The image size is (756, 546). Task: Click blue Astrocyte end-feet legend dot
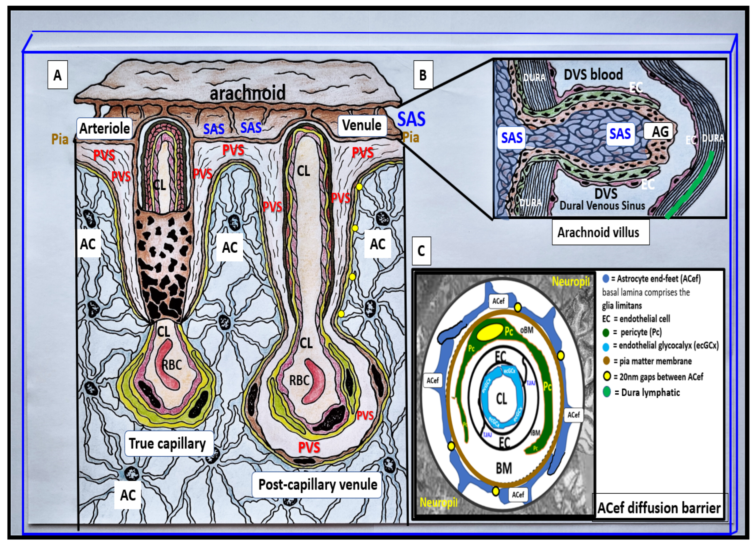[606, 279]
